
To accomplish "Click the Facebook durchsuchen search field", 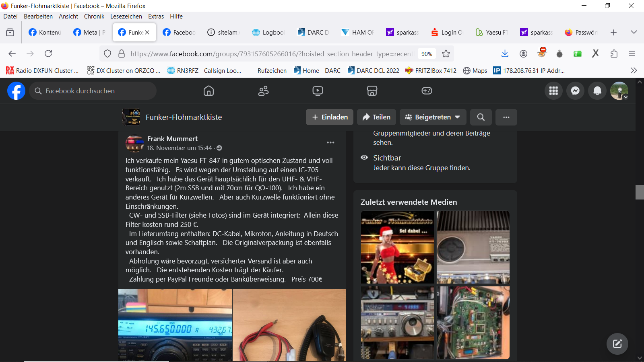I will pyautogui.click(x=93, y=91).
